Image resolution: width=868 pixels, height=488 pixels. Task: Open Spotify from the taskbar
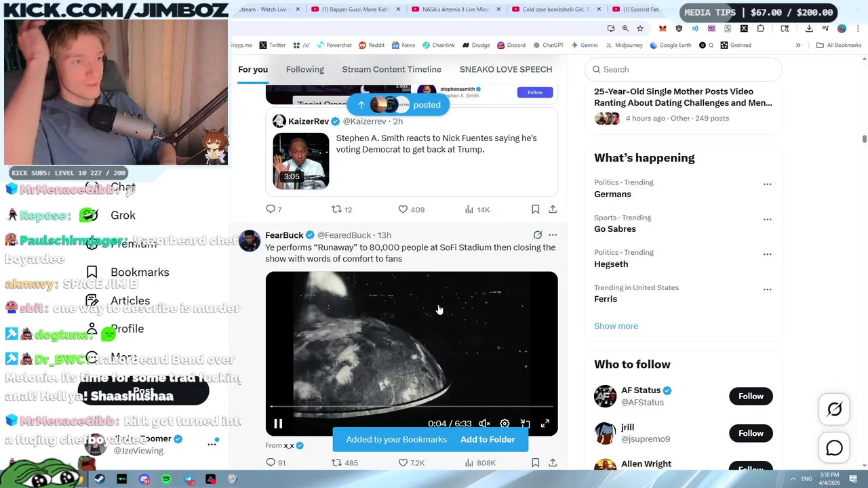[x=166, y=479]
